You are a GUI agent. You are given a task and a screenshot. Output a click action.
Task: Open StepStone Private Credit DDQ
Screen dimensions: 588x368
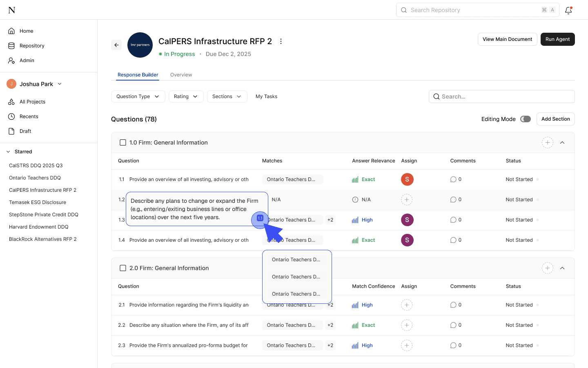44,215
